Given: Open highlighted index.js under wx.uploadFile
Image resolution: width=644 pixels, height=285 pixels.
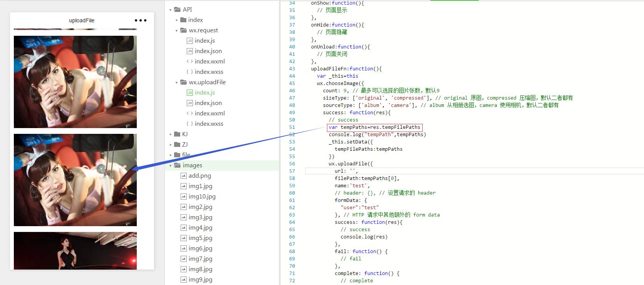Looking at the screenshot, I should (205, 92).
